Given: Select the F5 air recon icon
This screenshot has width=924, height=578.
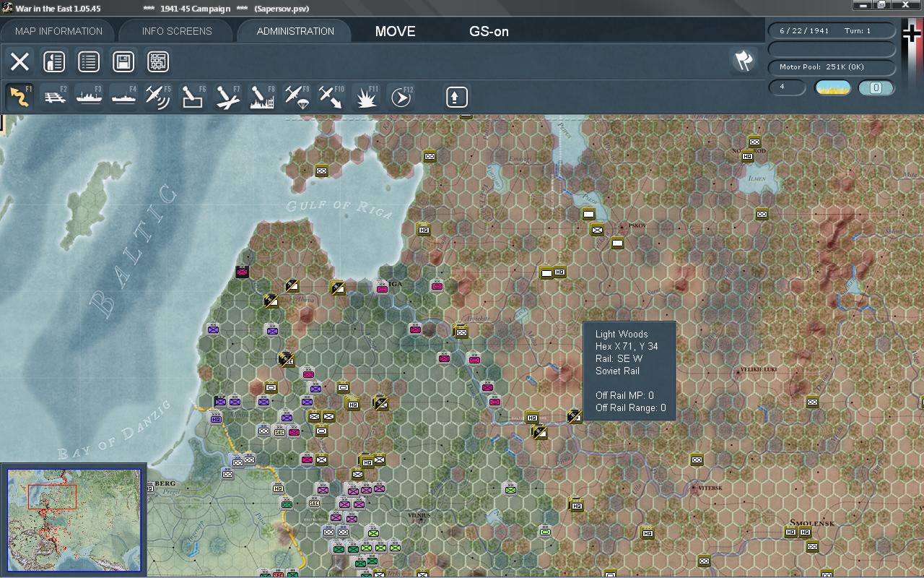Looking at the screenshot, I should 158,97.
